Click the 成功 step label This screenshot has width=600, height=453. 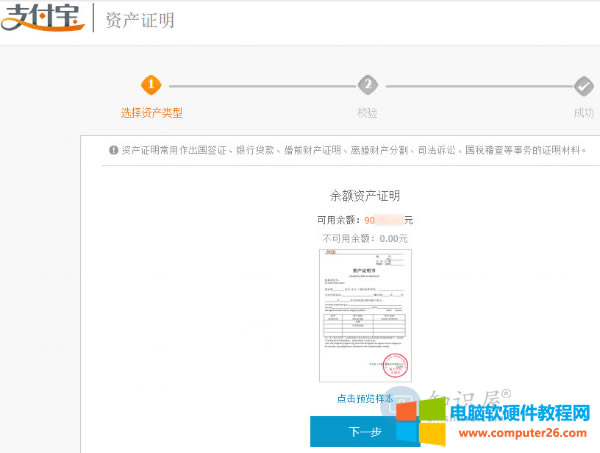pyautogui.click(x=584, y=113)
